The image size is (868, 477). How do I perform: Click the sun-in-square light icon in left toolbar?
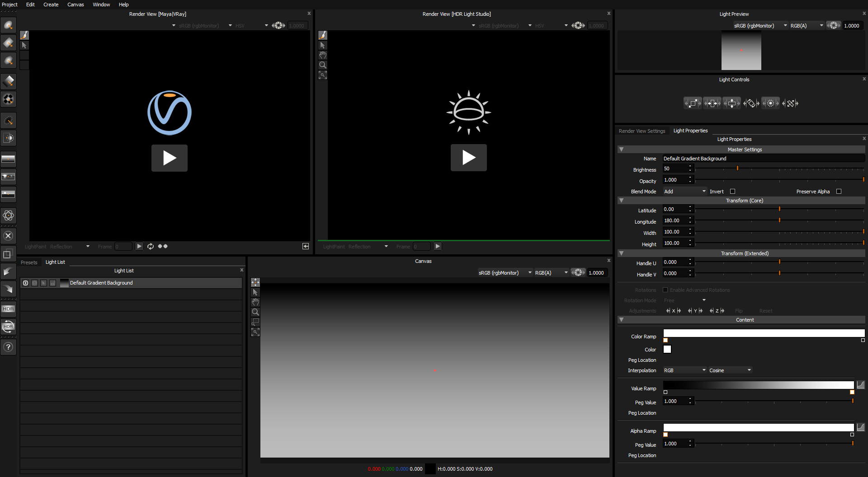[x=8, y=138]
